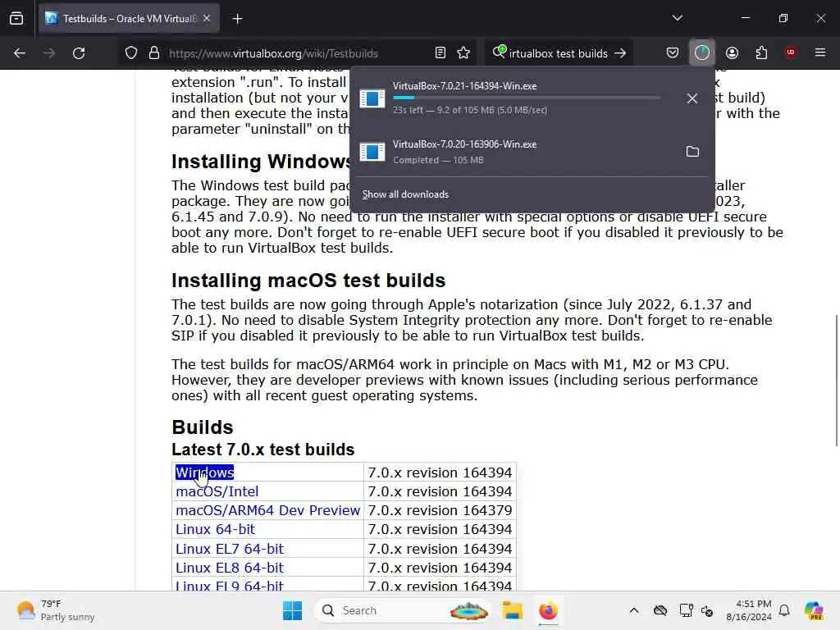Click the search box with virtualbox test builds
Image resolution: width=840 pixels, height=630 pixels.
(x=557, y=53)
